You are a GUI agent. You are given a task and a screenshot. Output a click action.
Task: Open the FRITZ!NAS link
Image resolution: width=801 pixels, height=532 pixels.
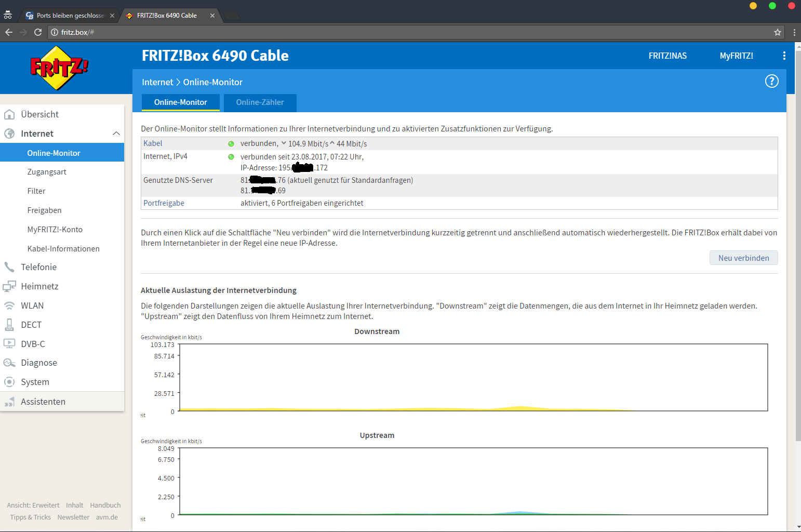coord(667,56)
